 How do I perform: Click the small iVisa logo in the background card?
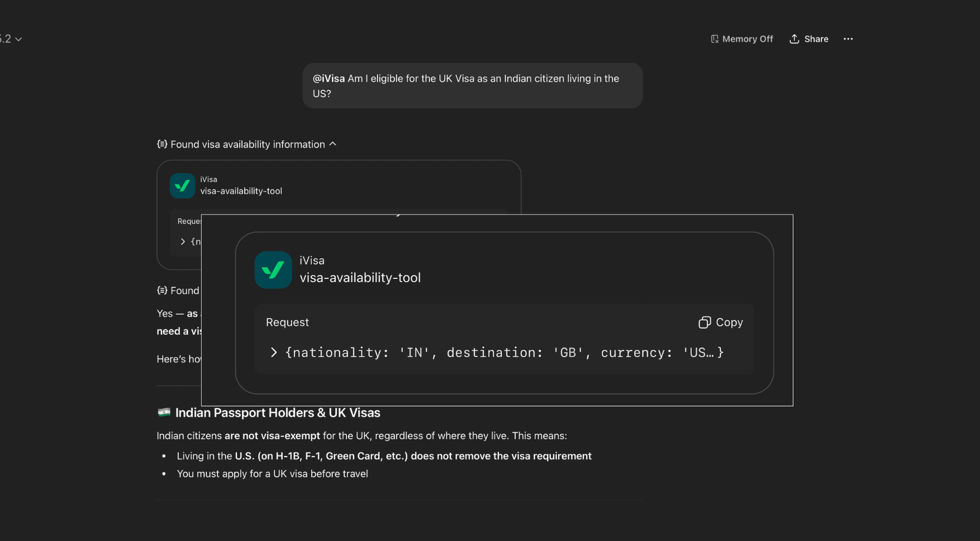182,186
